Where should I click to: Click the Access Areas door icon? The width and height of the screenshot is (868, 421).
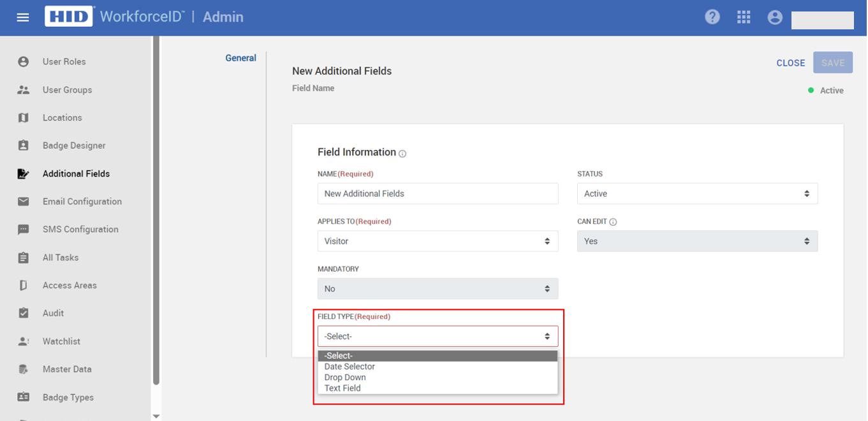click(x=24, y=285)
